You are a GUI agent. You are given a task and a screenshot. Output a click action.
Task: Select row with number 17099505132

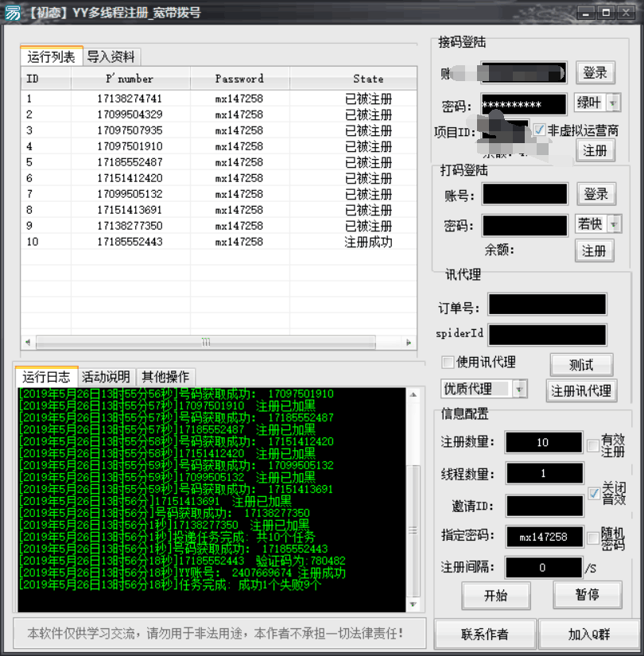click(219, 194)
